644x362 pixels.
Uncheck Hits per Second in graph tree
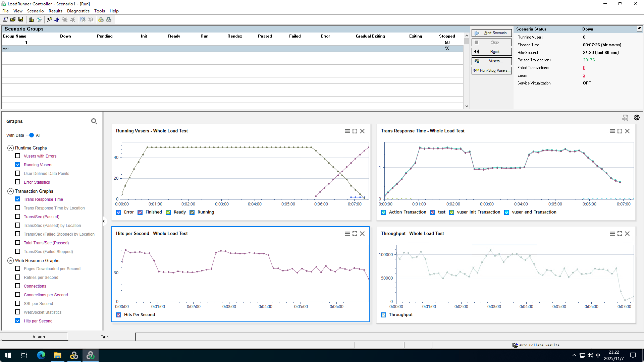pos(18,321)
